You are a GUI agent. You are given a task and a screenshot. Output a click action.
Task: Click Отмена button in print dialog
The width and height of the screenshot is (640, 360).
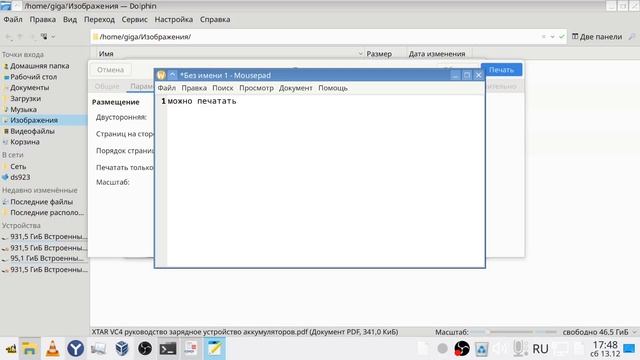[x=110, y=69]
